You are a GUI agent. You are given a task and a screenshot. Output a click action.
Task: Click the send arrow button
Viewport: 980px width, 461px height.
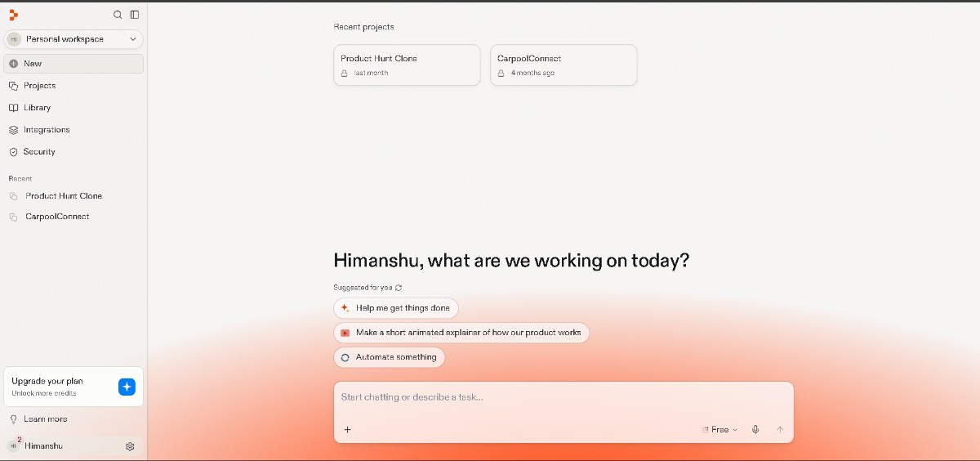780,430
